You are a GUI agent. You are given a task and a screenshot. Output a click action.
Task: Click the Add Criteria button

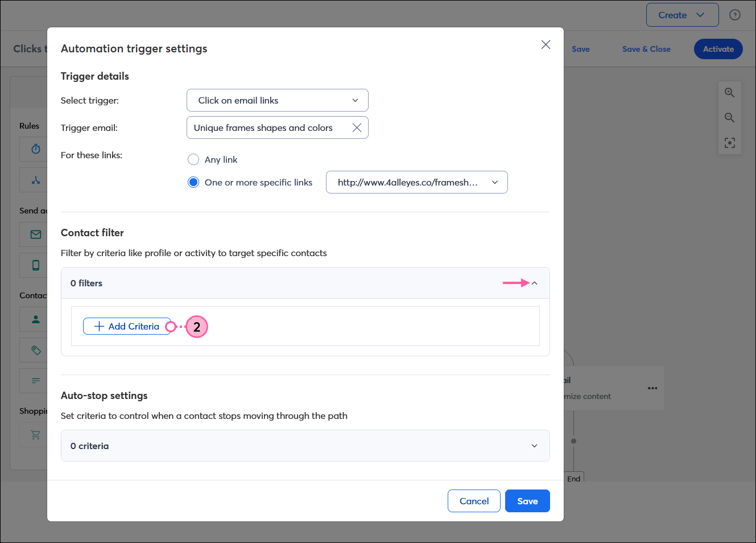click(x=127, y=326)
